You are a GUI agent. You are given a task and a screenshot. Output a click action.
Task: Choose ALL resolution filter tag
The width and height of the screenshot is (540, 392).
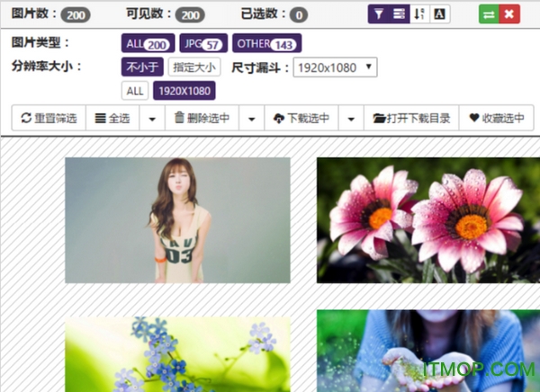pyautogui.click(x=135, y=91)
